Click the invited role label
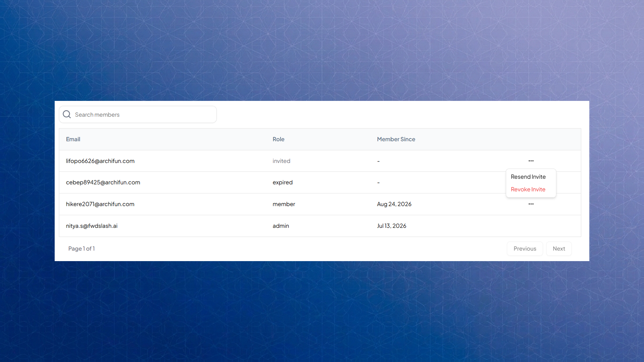The image size is (644, 362). point(281,161)
